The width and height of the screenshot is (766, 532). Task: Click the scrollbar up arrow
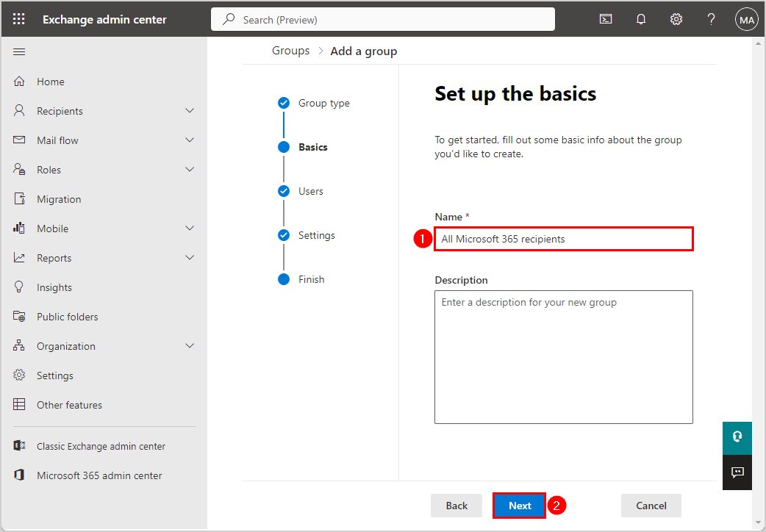click(x=758, y=44)
